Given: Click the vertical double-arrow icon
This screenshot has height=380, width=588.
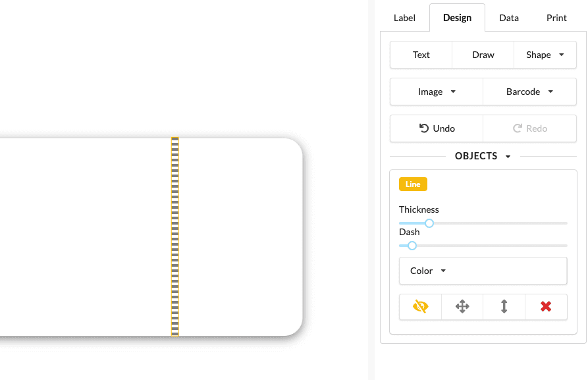Looking at the screenshot, I should coord(504,306).
